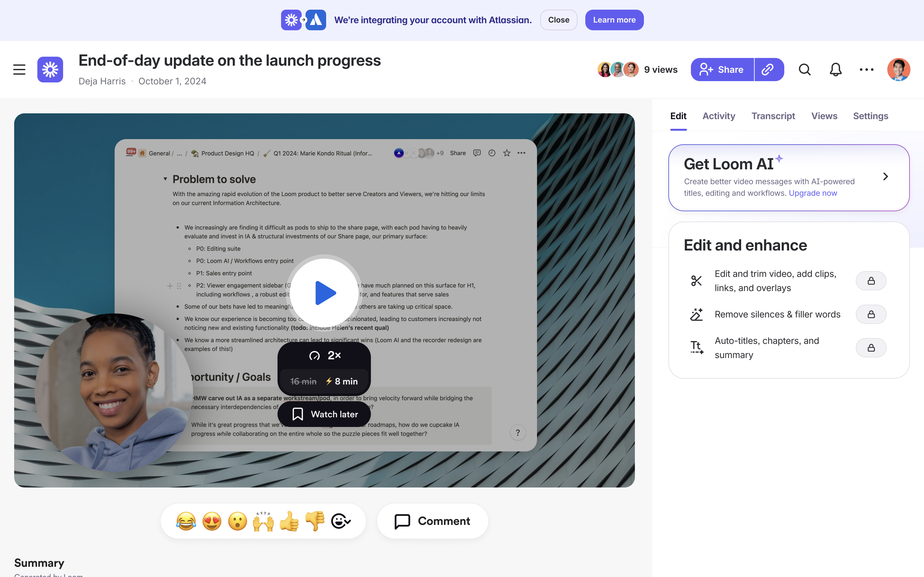Follow the Upgrade now link
Viewport: 924px width, 577px height.
[813, 193]
